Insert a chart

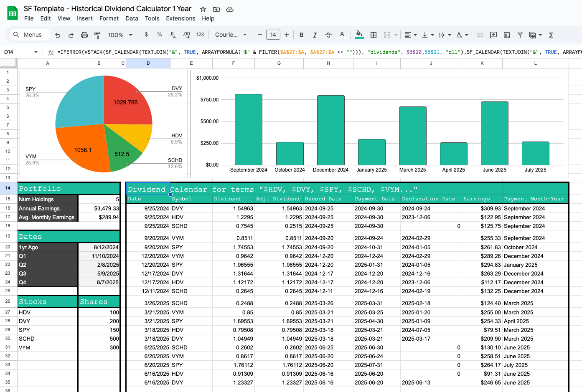[506, 35]
